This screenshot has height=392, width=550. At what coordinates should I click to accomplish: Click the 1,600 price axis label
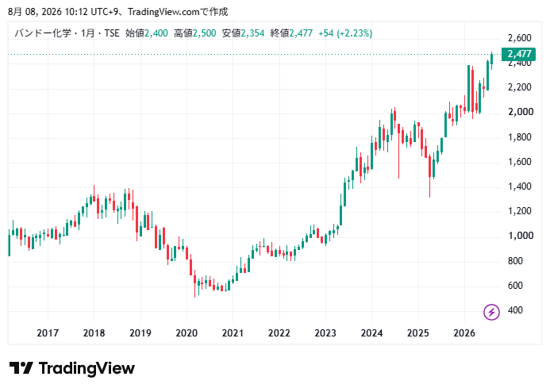click(x=520, y=162)
